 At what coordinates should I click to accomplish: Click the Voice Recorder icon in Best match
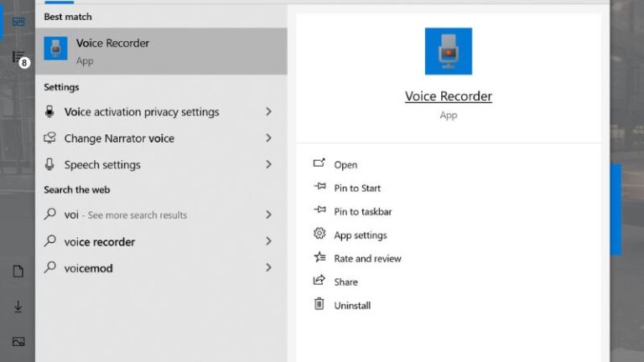click(x=55, y=49)
